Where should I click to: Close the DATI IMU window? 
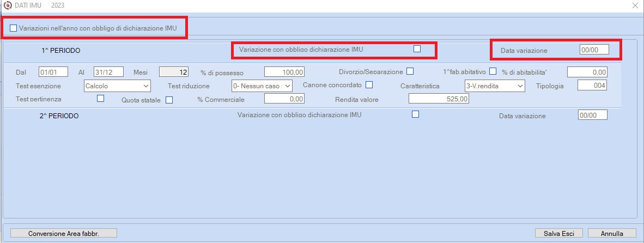click(x=636, y=5)
